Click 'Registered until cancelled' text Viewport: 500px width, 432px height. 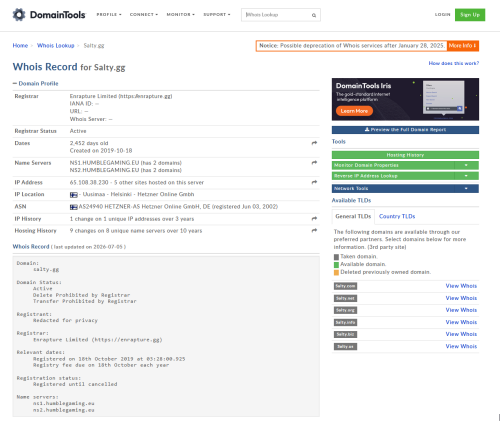pyautogui.click(x=75, y=384)
